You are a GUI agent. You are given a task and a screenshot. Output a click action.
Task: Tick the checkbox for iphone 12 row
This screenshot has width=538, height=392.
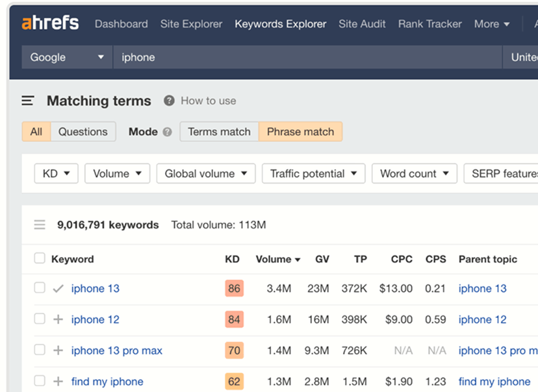(40, 319)
